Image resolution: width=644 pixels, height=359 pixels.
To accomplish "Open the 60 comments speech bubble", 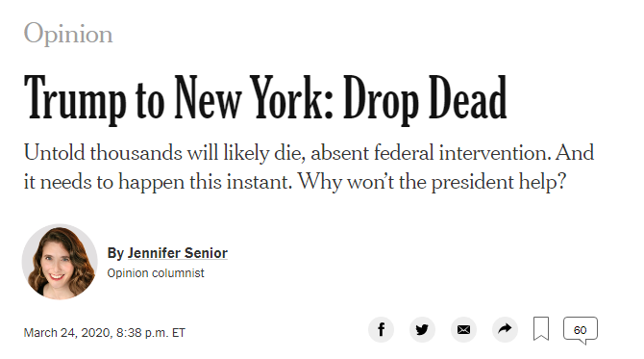I will point(581,331).
